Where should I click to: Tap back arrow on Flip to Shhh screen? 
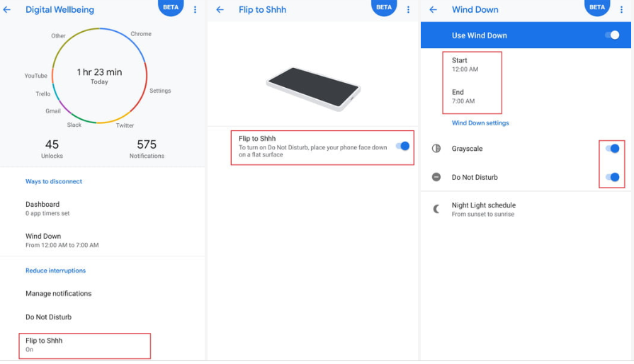pyautogui.click(x=220, y=10)
